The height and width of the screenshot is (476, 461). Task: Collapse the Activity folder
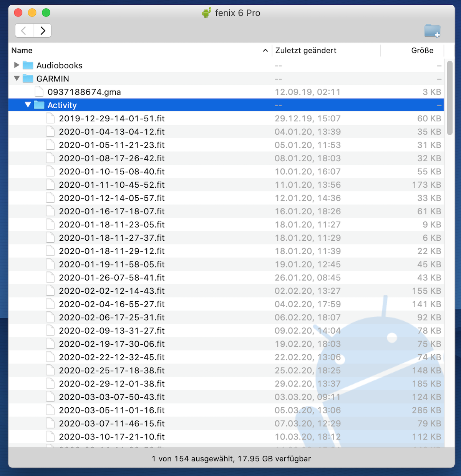click(28, 105)
